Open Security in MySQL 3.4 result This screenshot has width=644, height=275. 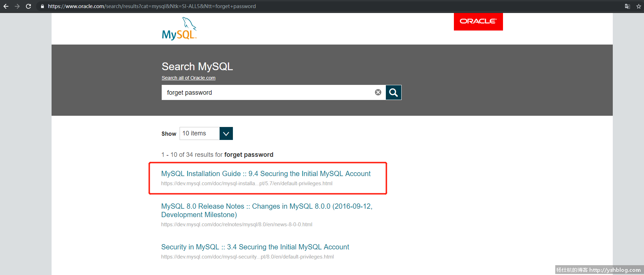255,247
